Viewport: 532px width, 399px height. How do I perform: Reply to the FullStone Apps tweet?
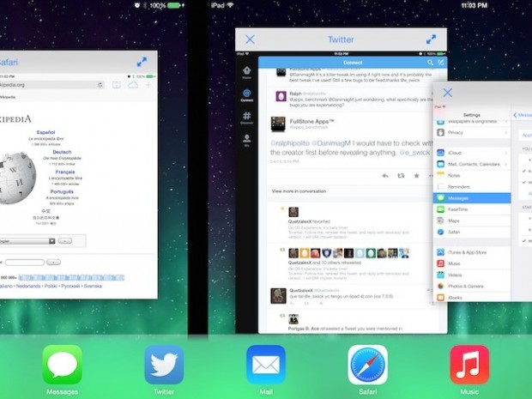click(x=385, y=175)
